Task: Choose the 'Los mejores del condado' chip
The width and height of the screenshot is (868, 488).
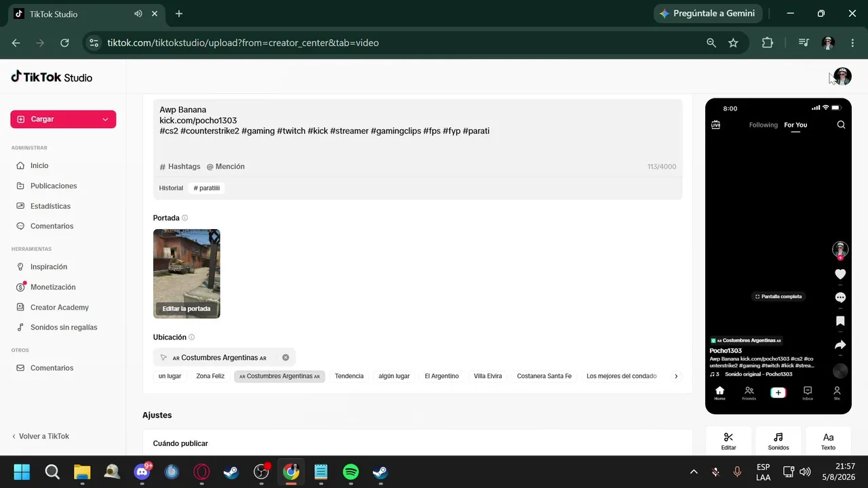Action: [622, 376]
